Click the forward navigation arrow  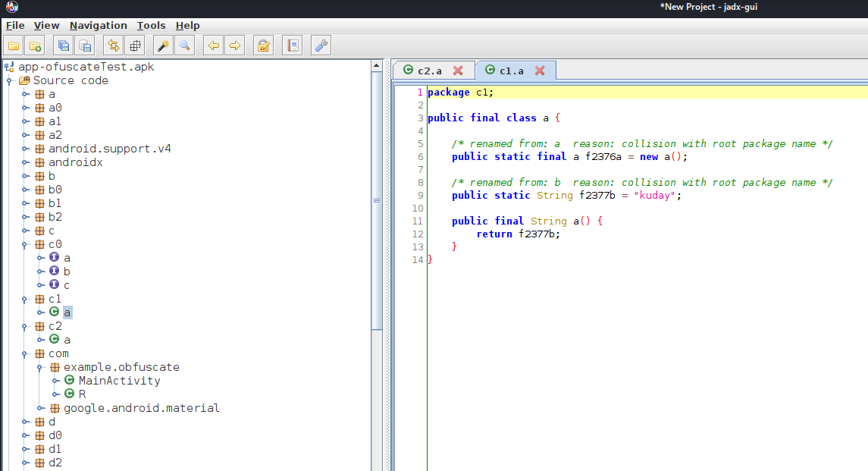[x=235, y=46]
